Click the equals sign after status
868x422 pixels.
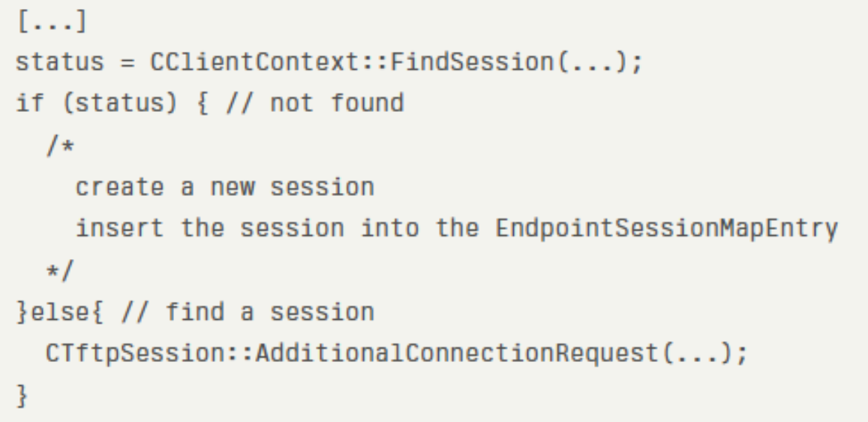tap(128, 62)
